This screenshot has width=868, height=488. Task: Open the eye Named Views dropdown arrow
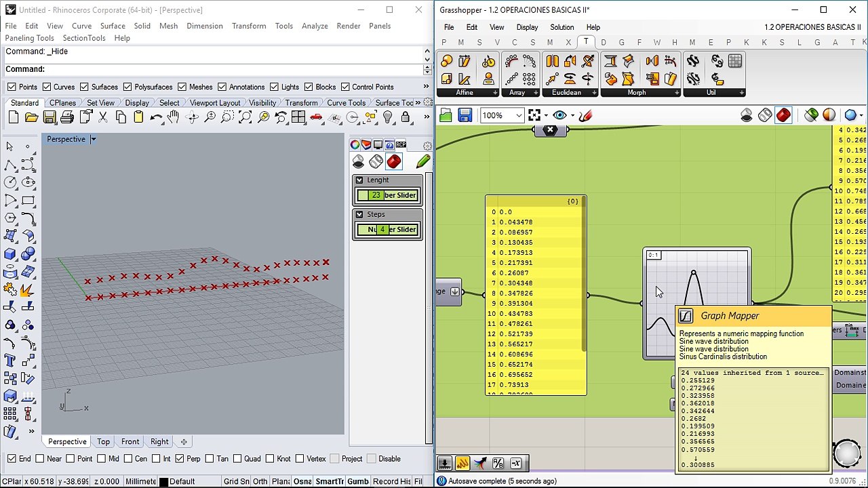pyautogui.click(x=572, y=116)
